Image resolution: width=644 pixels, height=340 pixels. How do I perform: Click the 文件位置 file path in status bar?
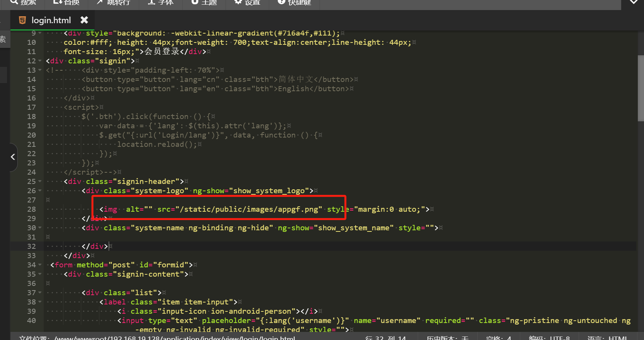[157, 338]
